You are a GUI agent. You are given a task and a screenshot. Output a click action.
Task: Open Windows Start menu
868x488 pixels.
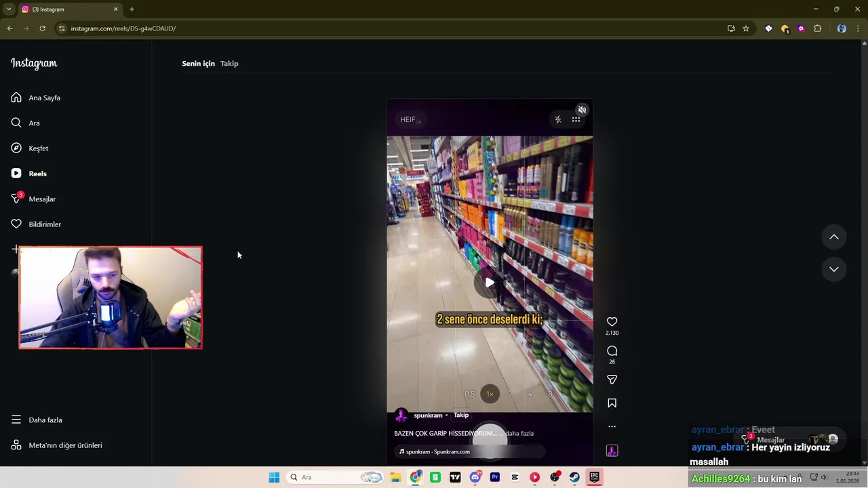point(274,477)
